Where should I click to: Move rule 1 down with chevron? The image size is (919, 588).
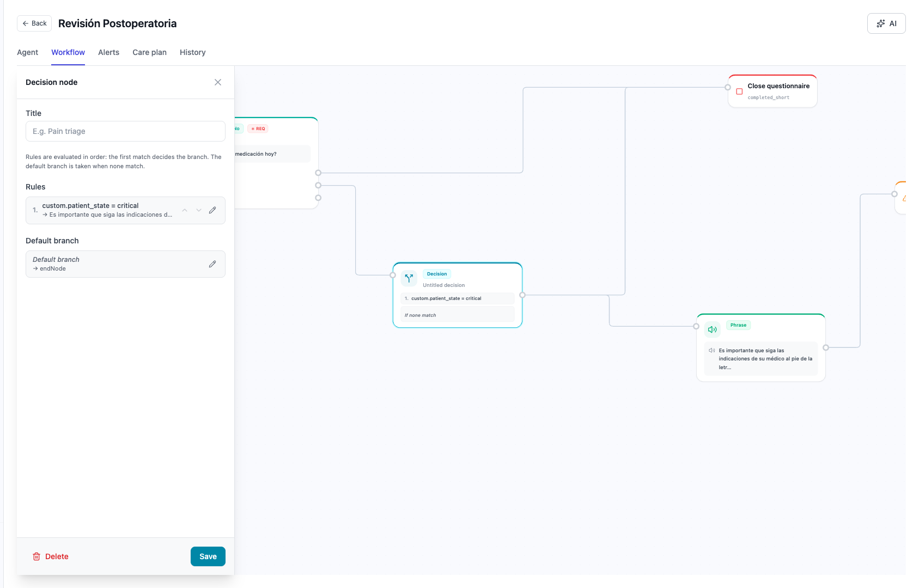(x=199, y=210)
